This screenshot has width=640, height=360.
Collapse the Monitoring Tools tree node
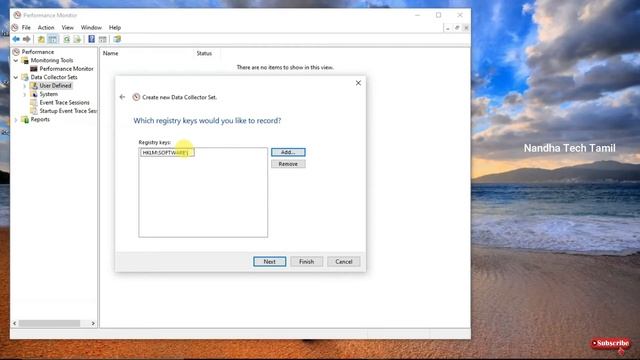click(16, 60)
